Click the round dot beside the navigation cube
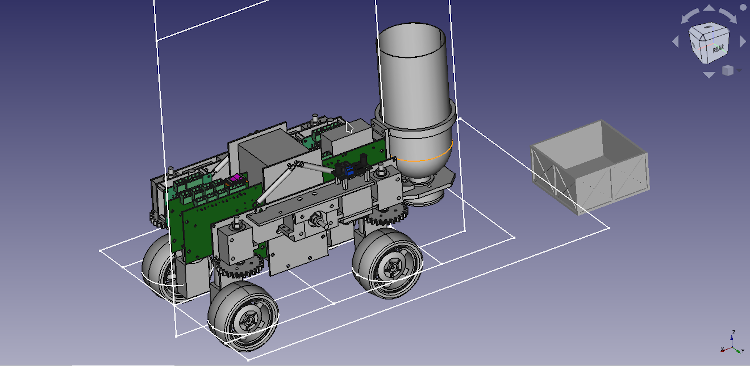This screenshot has height=366, width=750. (x=743, y=8)
